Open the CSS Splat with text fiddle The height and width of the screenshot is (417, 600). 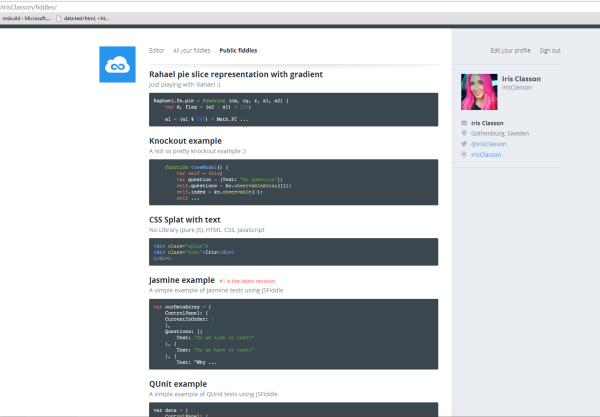pos(184,220)
